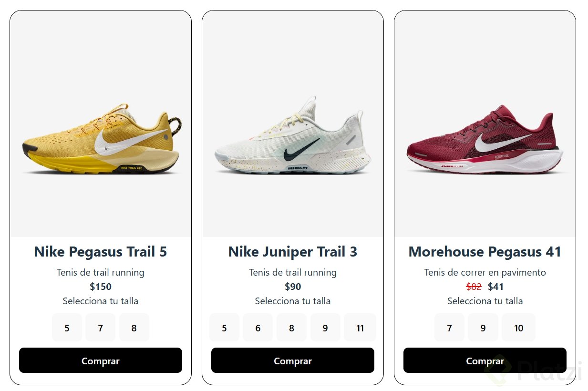Viewport: 588px width, 391px height.
Task: Buy the Morehouse Pegasus 41 with Comprar
Action: click(x=485, y=360)
